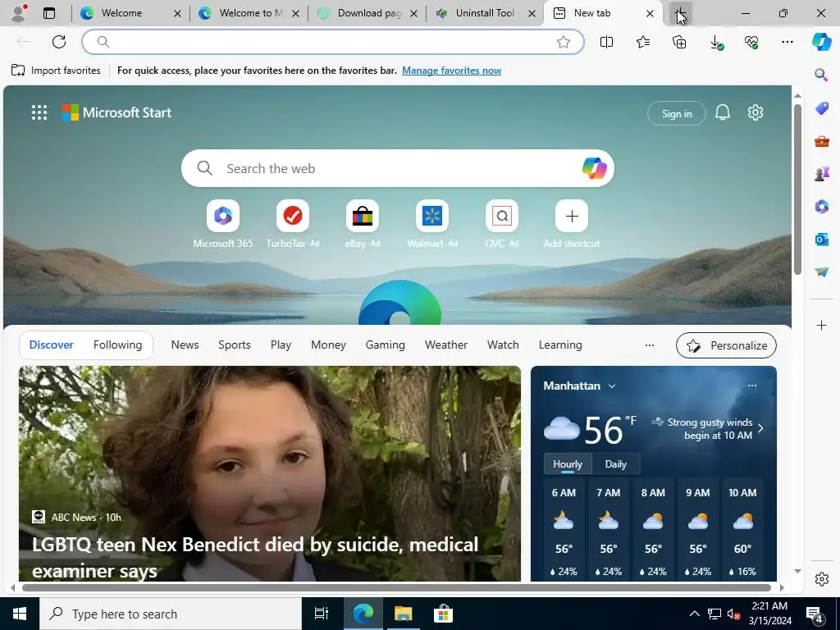Viewport: 840px width, 630px height.
Task: Open the Weather category
Action: pyautogui.click(x=446, y=345)
